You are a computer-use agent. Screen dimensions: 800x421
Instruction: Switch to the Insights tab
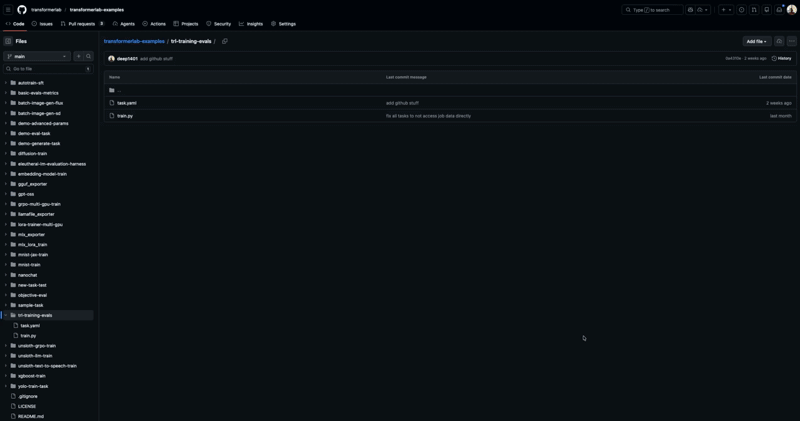click(251, 24)
